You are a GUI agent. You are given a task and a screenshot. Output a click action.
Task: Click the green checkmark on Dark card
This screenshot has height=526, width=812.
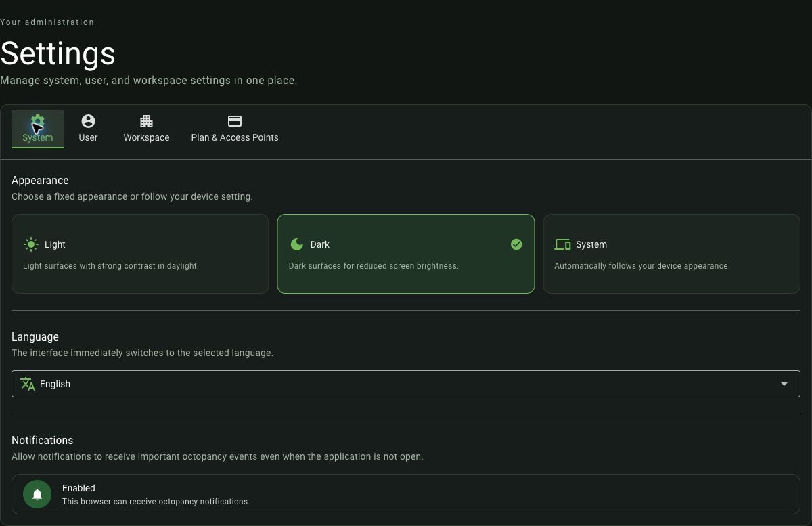pyautogui.click(x=516, y=244)
